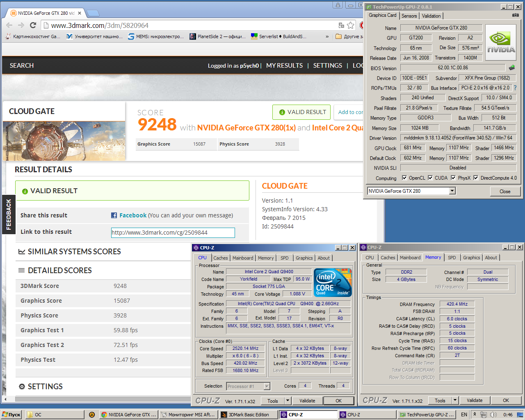Click the GPU-Z camera screenshot icon
This screenshot has height=420, width=525.
[515, 15]
